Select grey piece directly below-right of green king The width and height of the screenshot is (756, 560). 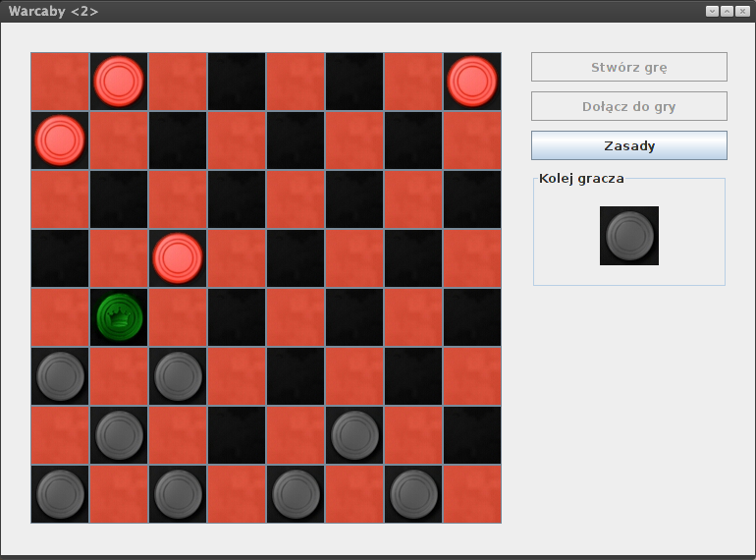click(178, 376)
